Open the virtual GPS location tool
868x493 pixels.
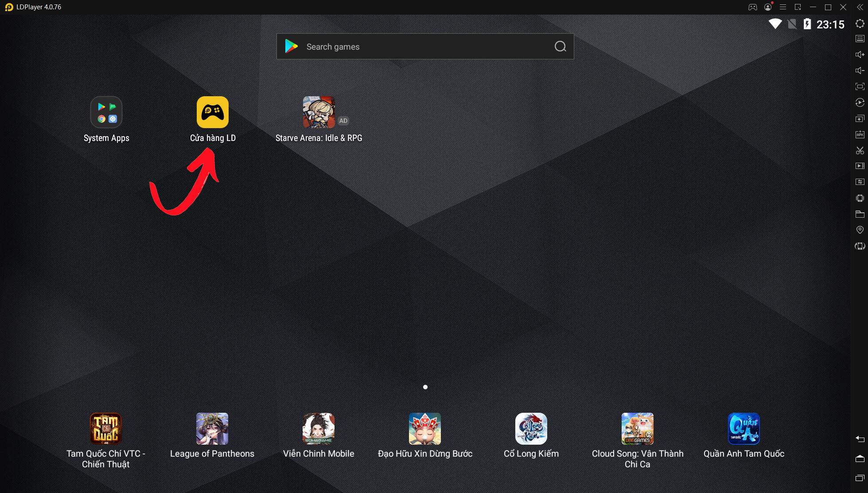pos(860,230)
